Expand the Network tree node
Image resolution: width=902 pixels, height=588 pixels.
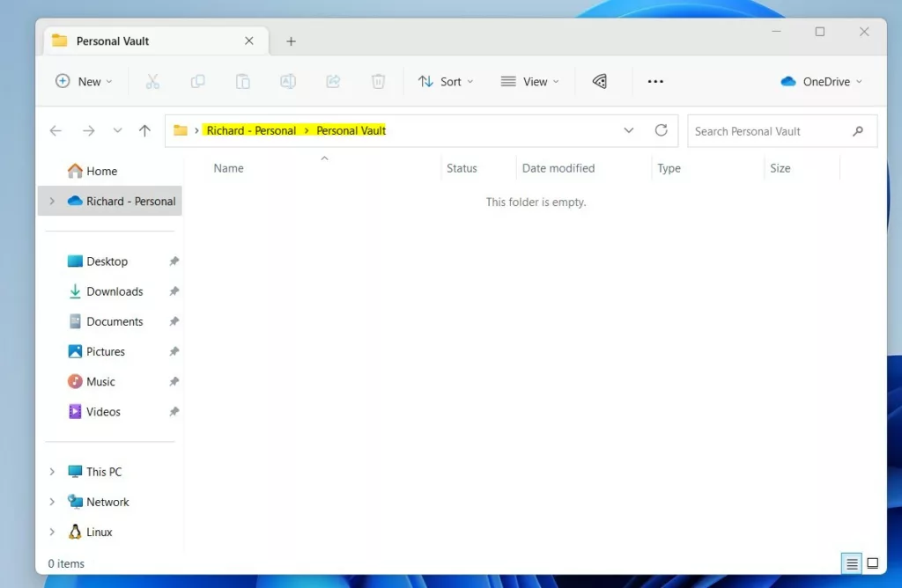tap(52, 502)
